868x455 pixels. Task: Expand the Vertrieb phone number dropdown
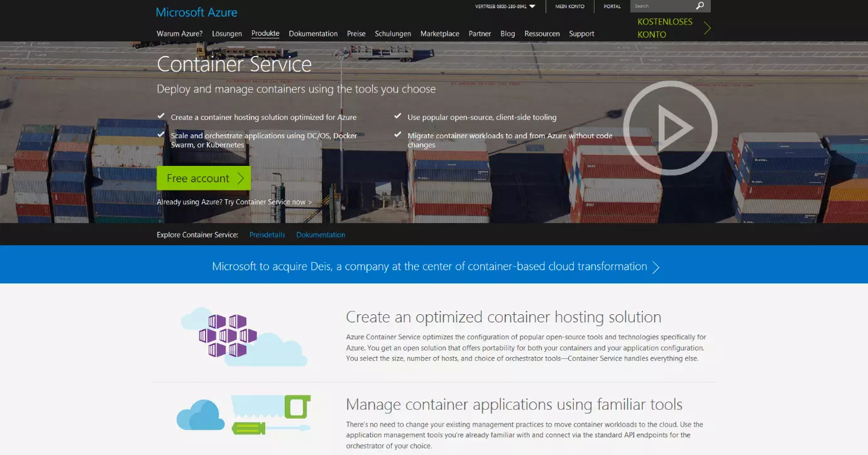click(532, 7)
